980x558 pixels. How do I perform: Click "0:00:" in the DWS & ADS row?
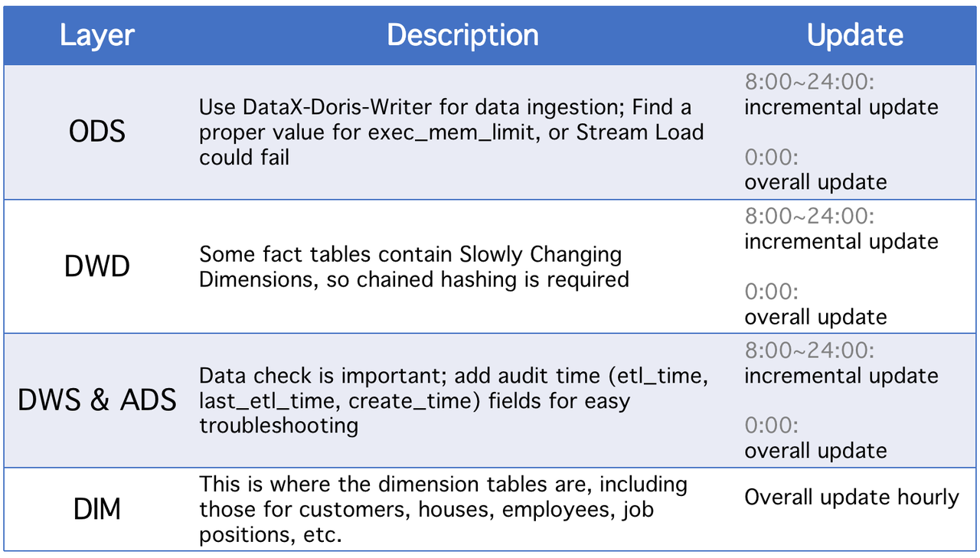(x=771, y=426)
